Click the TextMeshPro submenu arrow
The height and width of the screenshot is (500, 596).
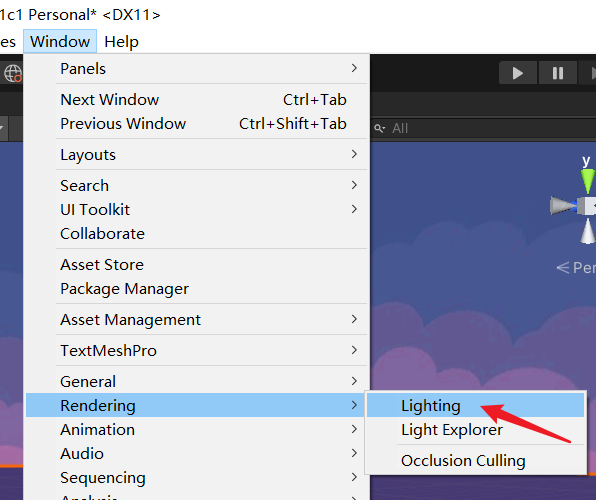point(354,350)
